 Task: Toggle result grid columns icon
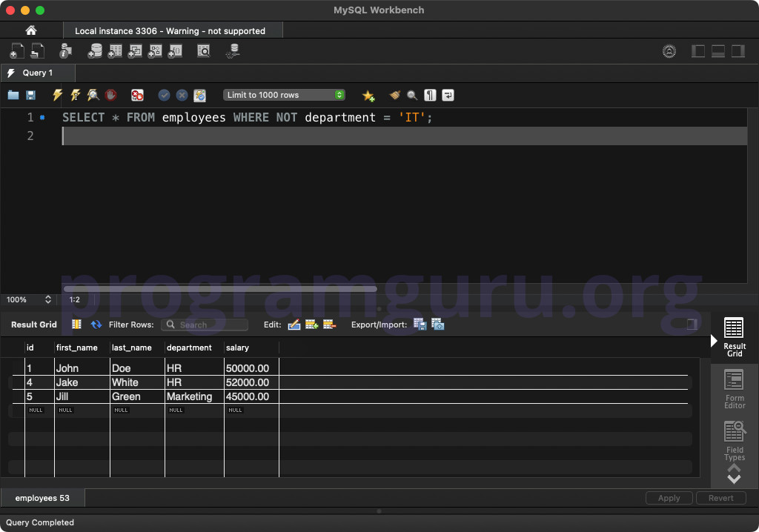[x=76, y=325]
